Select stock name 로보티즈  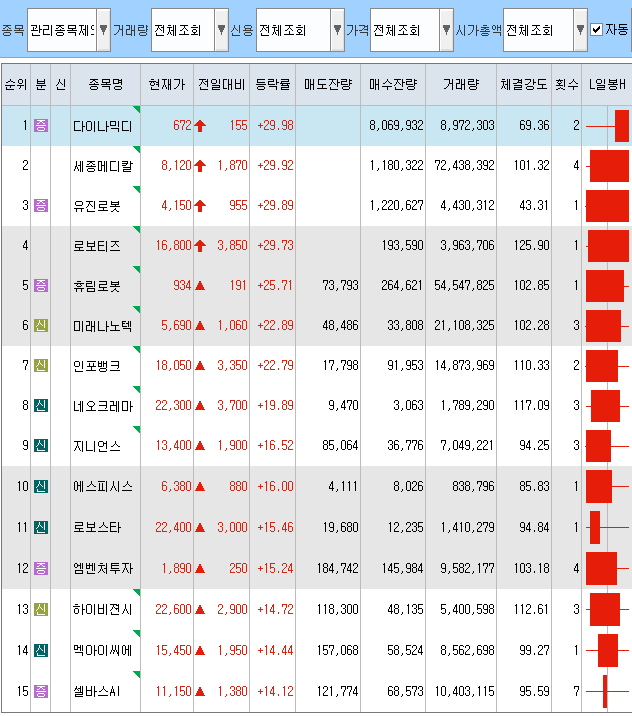click(x=97, y=246)
